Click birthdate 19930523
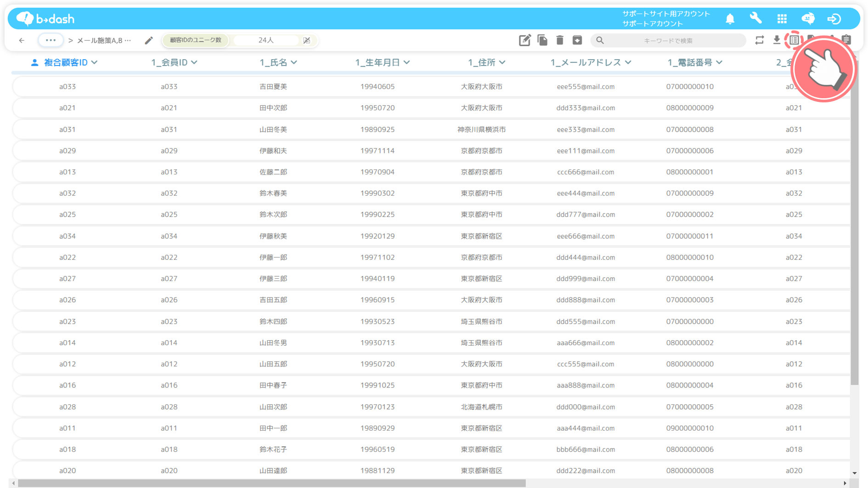The image size is (868, 488). (x=378, y=321)
